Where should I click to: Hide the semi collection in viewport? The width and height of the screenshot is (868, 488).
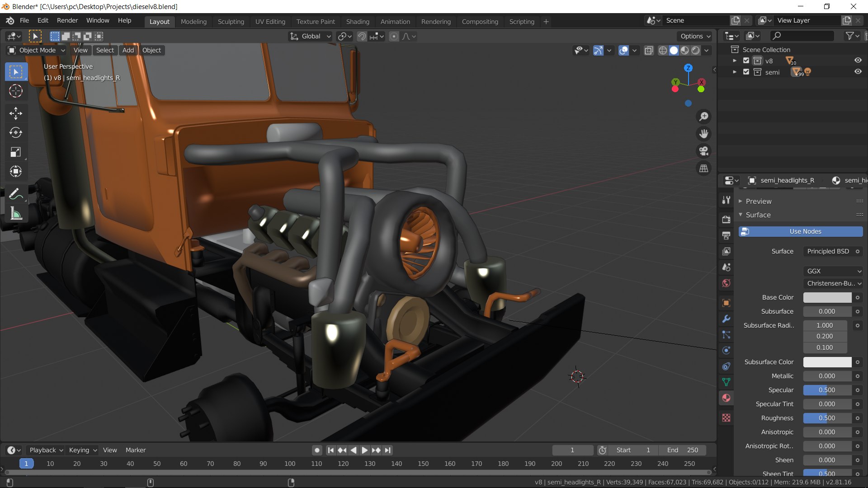(x=858, y=72)
